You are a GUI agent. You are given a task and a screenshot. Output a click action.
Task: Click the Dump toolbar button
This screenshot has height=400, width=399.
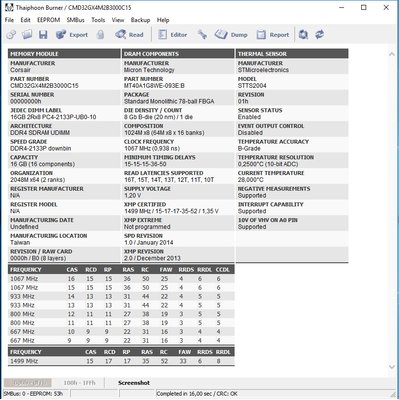231,34
